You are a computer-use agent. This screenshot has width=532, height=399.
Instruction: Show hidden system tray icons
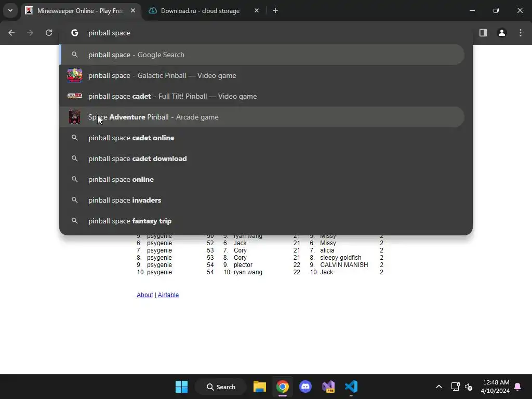(438, 387)
